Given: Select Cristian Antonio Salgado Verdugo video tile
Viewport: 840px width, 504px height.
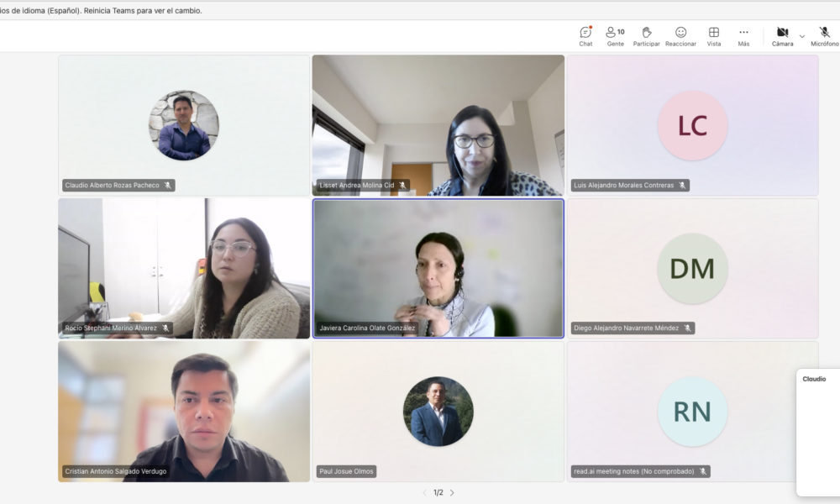Looking at the screenshot, I should (x=184, y=410).
